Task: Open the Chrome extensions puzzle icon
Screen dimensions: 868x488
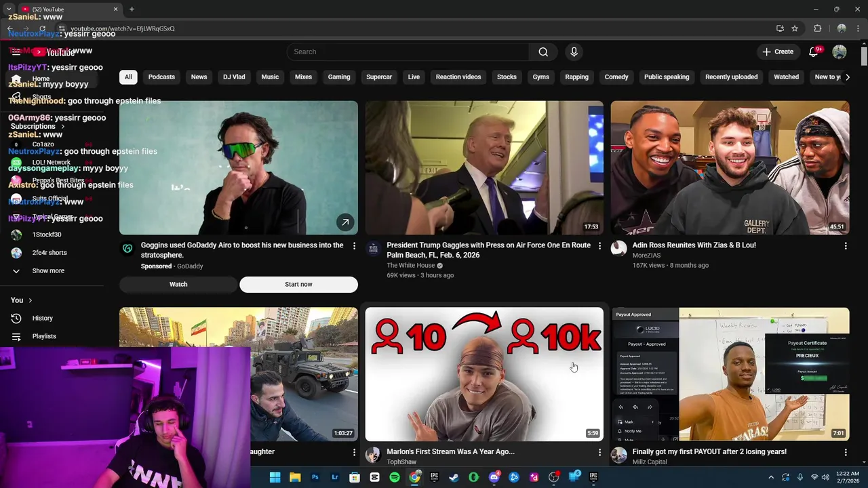Action: (x=817, y=28)
